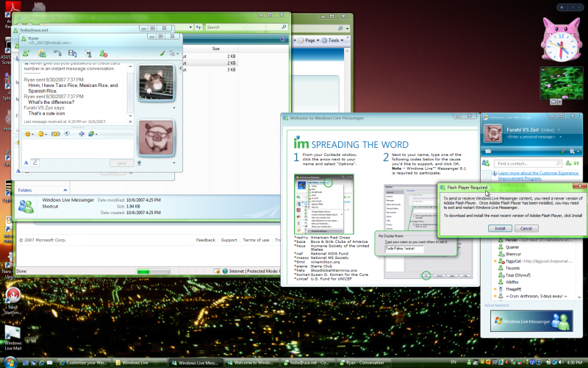
Task: Click contact list sort arrows icon
Action: 576,163
